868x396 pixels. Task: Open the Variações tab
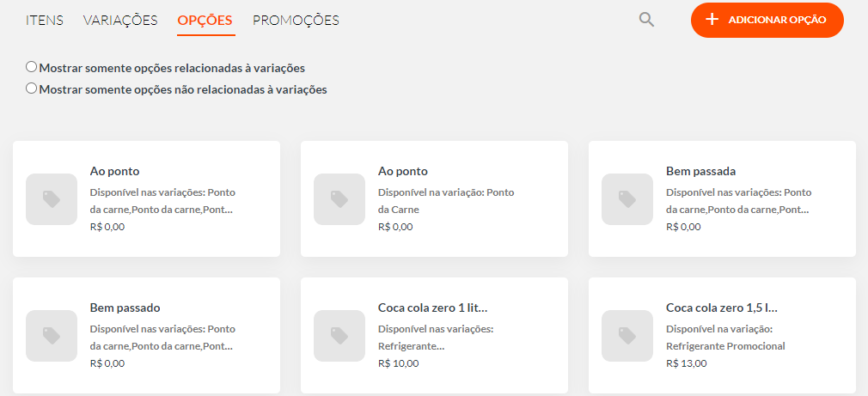click(x=120, y=21)
